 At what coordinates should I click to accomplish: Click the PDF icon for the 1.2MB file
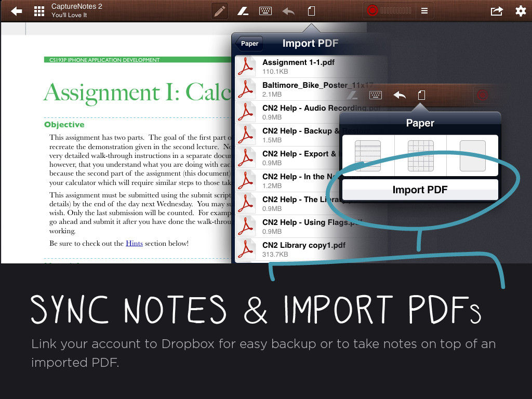[246, 181]
